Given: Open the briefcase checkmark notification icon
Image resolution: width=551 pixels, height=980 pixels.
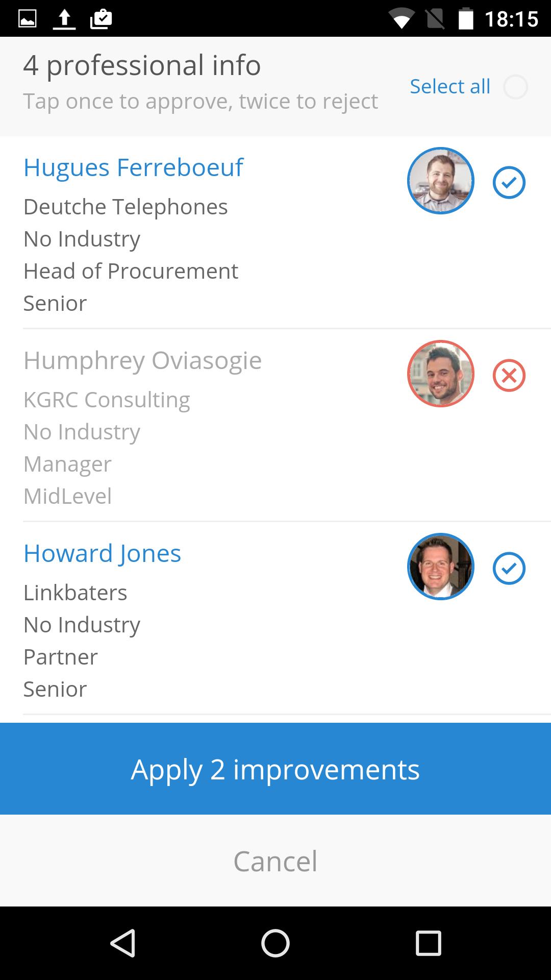Looking at the screenshot, I should coord(101,19).
